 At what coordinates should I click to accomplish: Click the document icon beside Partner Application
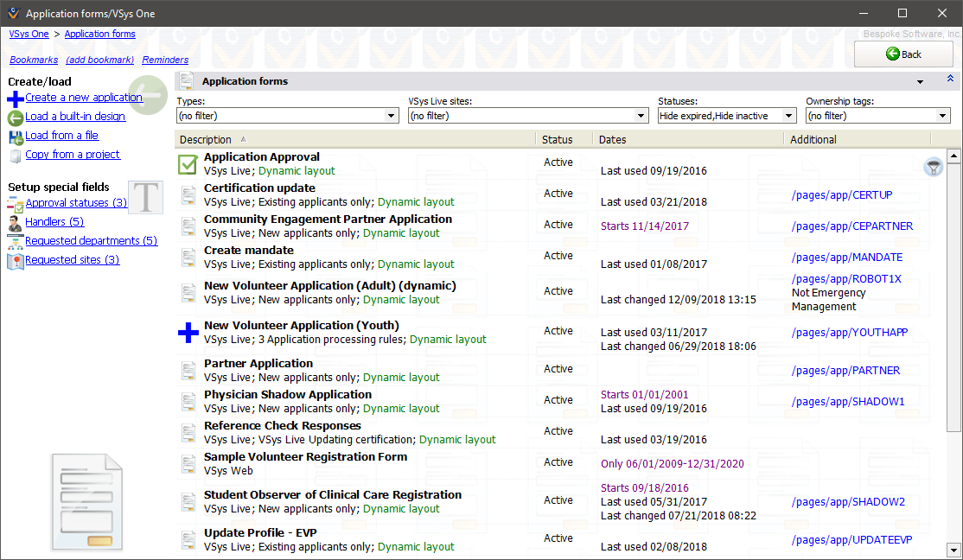click(188, 371)
